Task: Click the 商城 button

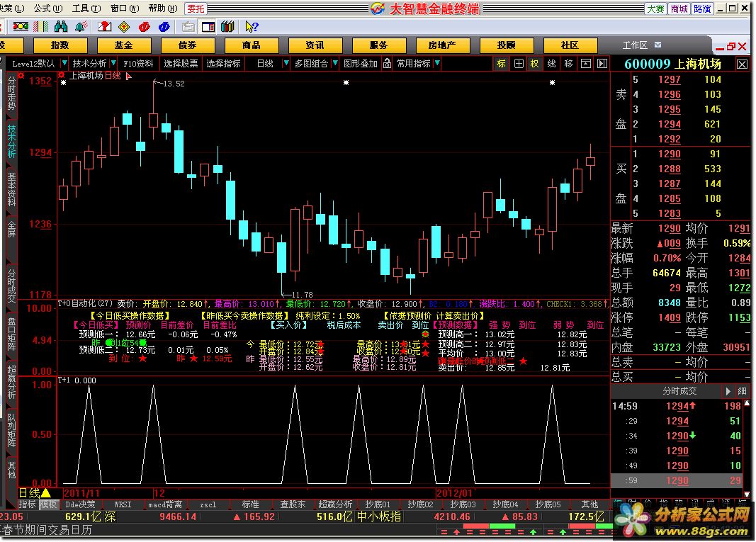Action: [x=679, y=9]
